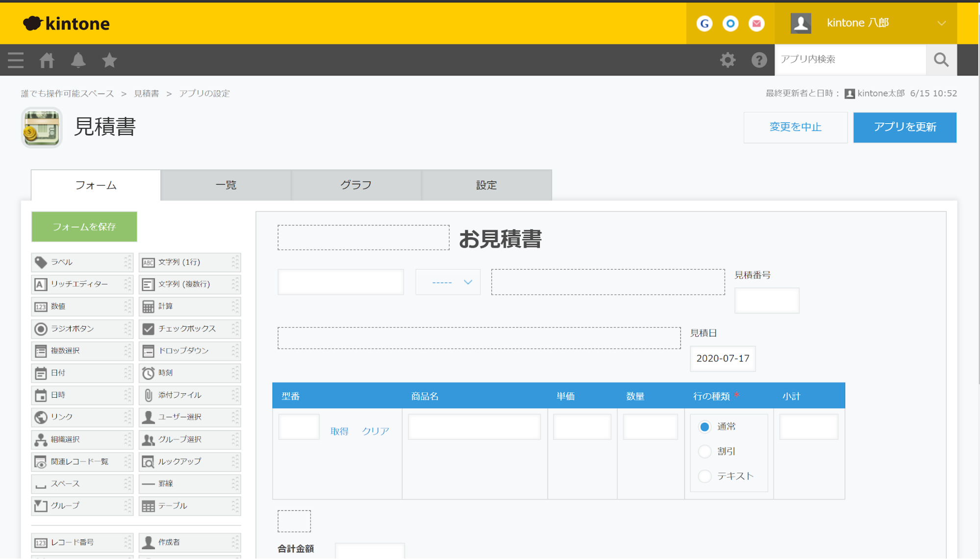Open the hamburger menu icon
980x559 pixels.
click(16, 60)
